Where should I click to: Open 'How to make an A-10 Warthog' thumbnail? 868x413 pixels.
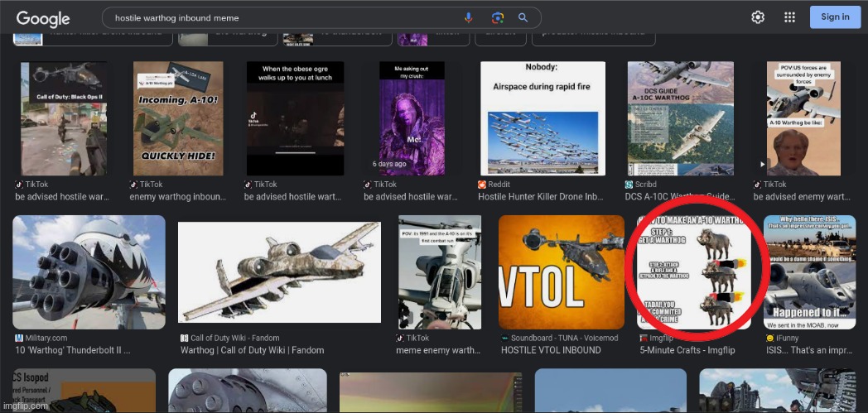tap(694, 272)
